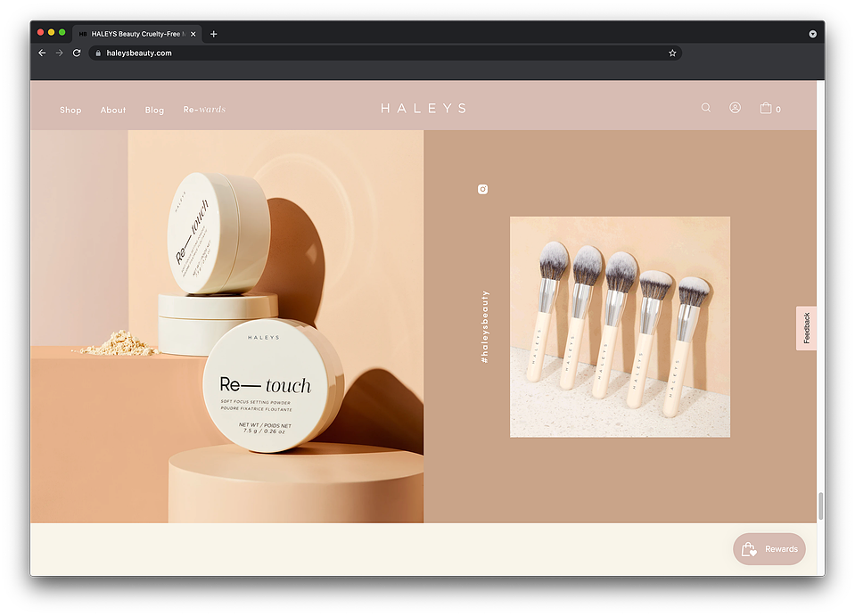View site security via the lock icon

pyautogui.click(x=98, y=53)
